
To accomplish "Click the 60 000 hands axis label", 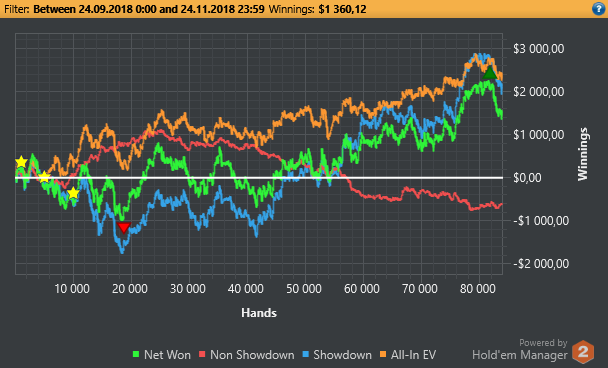I will tap(362, 289).
